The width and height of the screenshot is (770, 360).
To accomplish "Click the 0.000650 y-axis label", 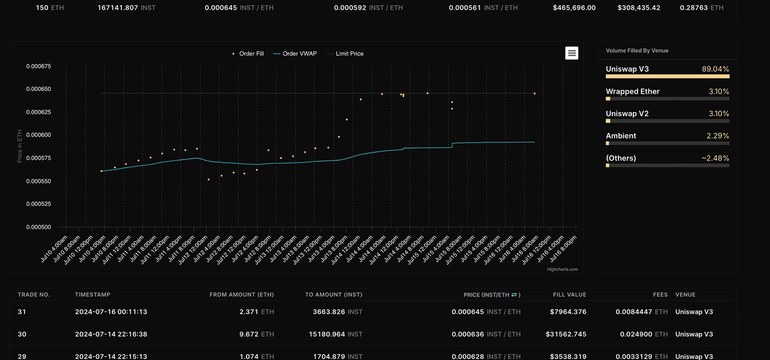I will coord(38,89).
